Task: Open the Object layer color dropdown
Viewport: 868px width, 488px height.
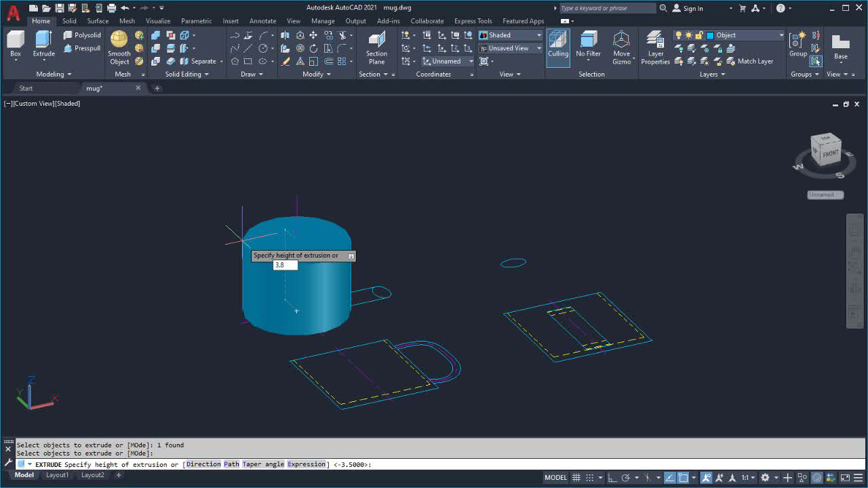Action: 745,35
